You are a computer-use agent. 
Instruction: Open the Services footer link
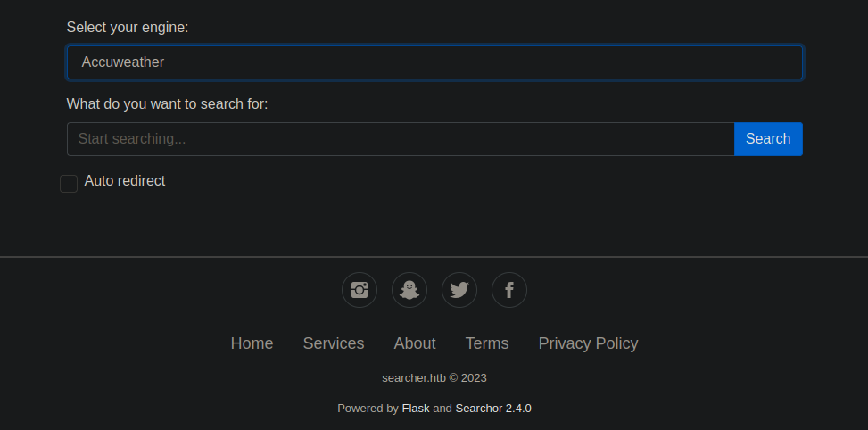[334, 343]
